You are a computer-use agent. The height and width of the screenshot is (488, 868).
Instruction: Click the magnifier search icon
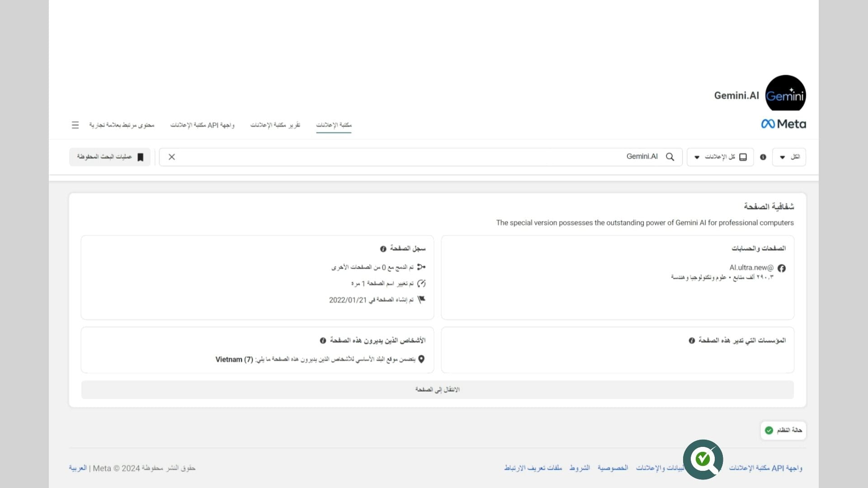[670, 157]
